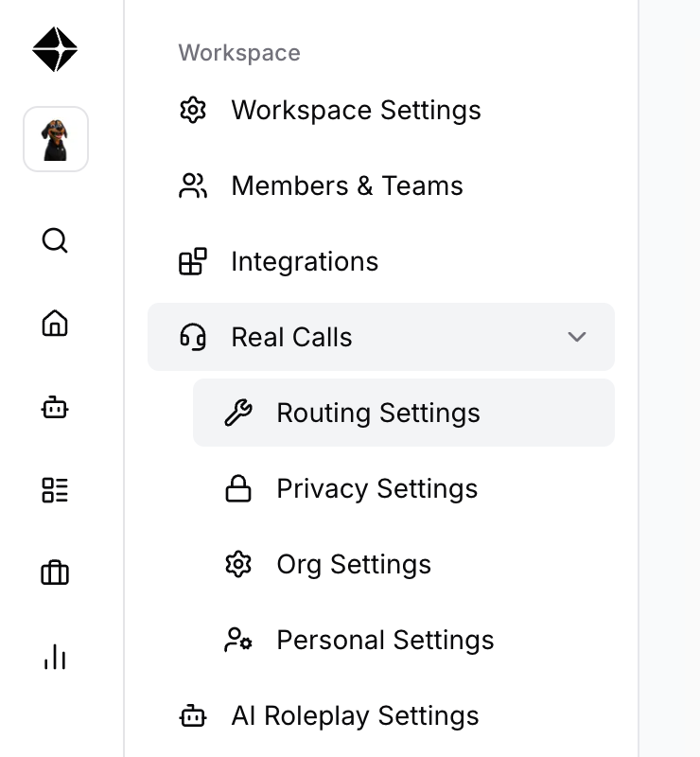Viewport: 700px width, 757px height.
Task: Click the diamond star app logo
Action: [55, 49]
